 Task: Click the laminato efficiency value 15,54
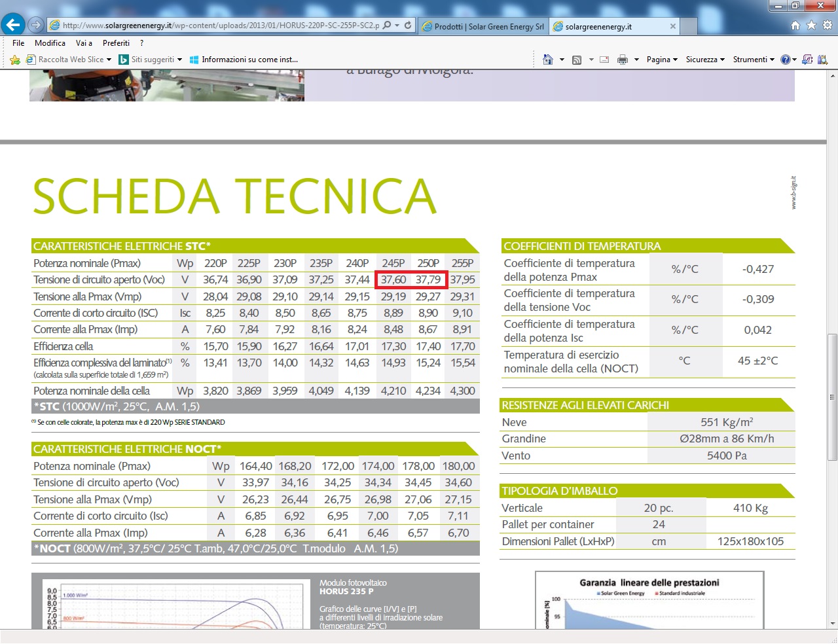point(463,363)
